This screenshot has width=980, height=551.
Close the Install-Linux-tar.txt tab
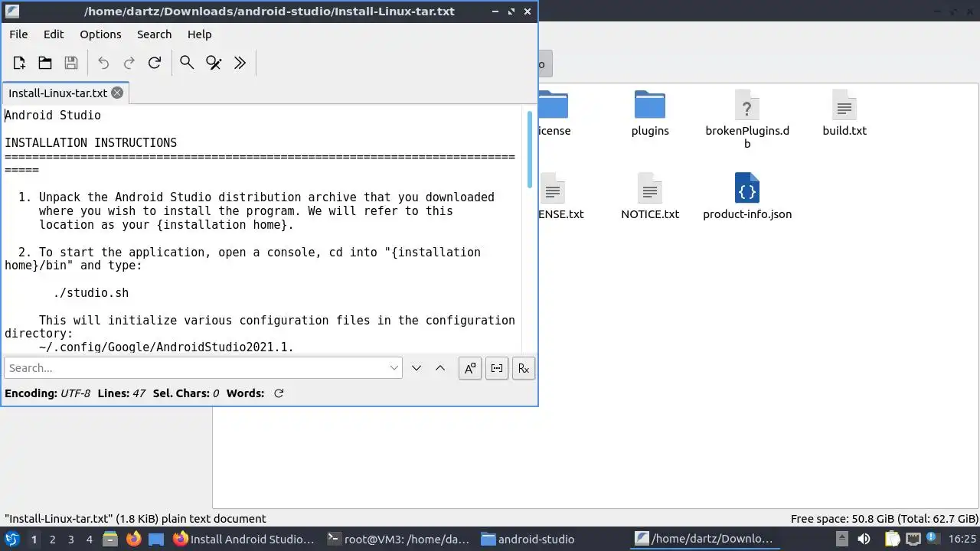coord(117,93)
